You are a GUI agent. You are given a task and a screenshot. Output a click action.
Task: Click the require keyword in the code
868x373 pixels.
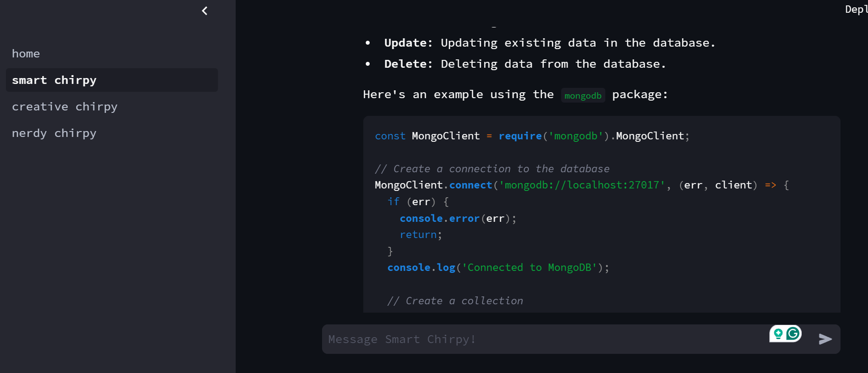520,136
